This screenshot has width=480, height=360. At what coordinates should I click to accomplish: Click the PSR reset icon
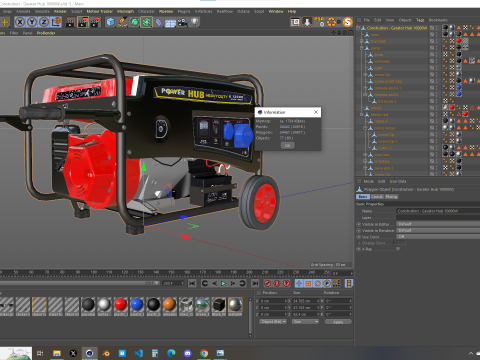[319, 22]
